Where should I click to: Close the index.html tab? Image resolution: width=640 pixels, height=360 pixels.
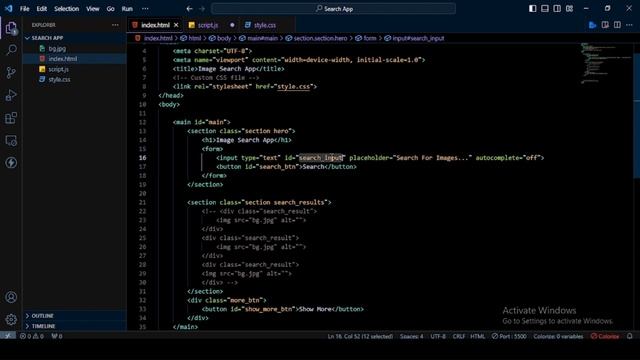tap(176, 25)
